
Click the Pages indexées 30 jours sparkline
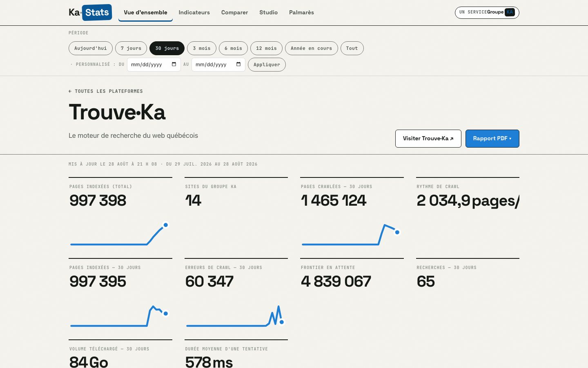coord(119,316)
